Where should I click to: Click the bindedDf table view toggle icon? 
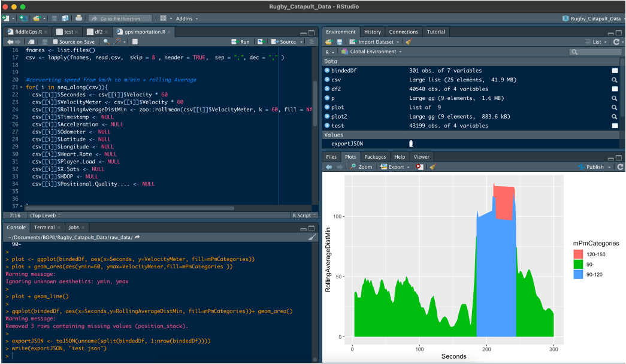pos(614,71)
